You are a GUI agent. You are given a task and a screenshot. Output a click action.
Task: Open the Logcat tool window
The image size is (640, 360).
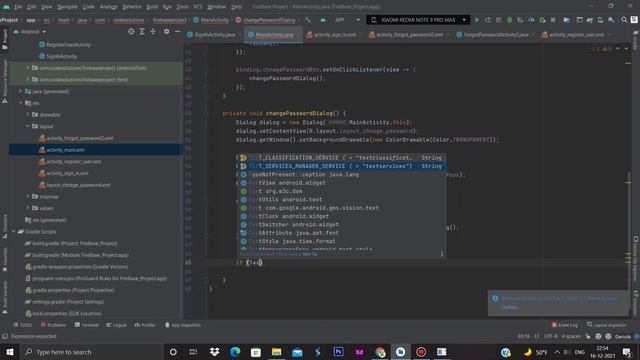tap(116, 325)
